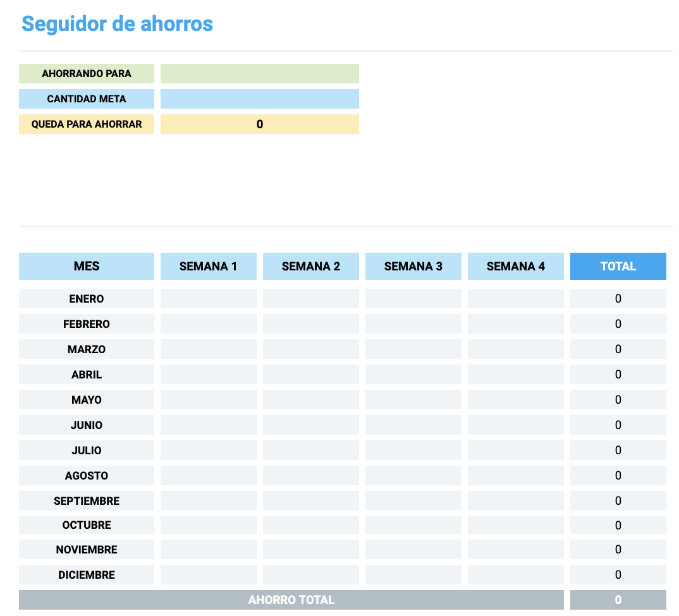This screenshot has width=679, height=616.
Task: Select AGOSTO SEMANA 1 empty cell
Action: point(208,475)
